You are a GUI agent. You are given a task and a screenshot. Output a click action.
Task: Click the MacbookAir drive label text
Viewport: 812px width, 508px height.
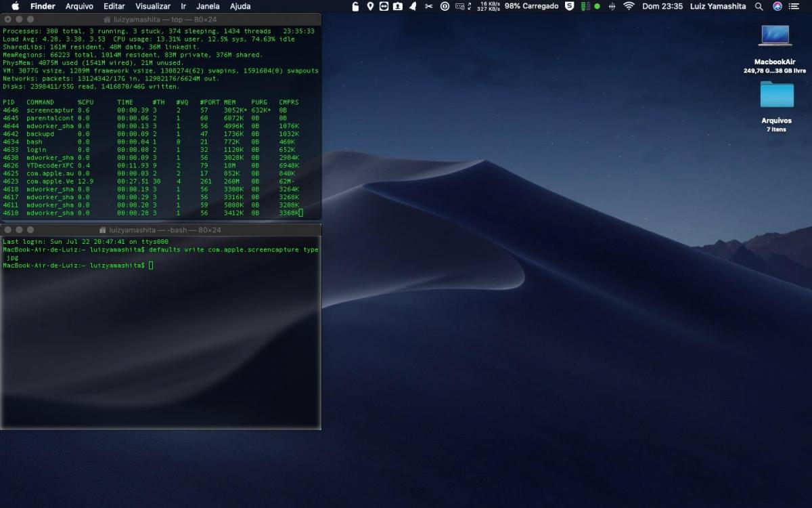coord(775,62)
